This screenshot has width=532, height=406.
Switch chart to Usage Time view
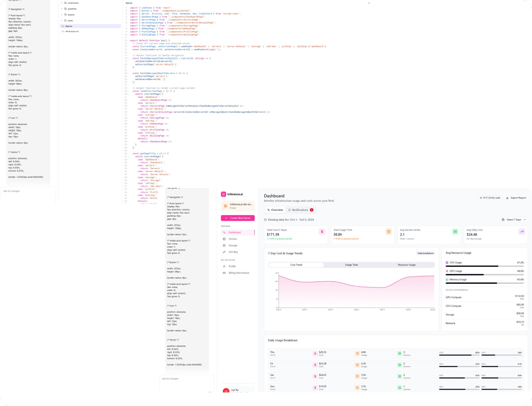[351, 265]
